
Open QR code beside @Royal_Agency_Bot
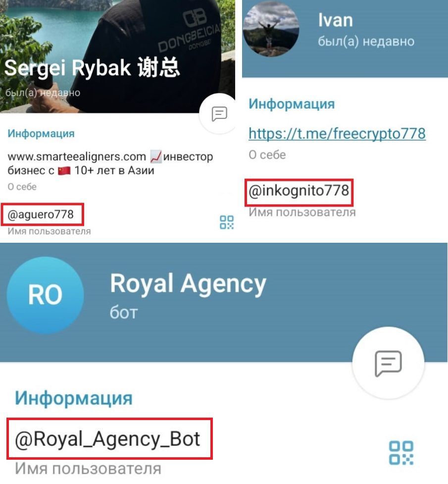[401, 453]
